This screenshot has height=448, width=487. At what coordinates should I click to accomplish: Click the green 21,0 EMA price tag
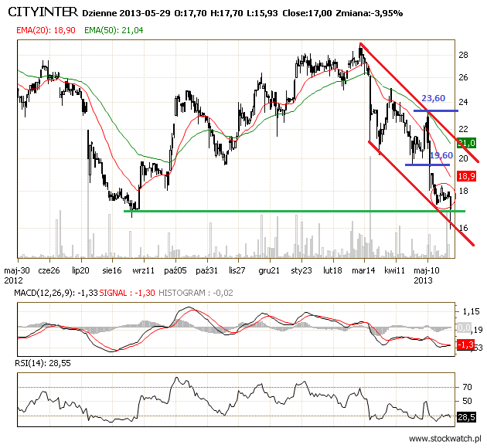(466, 143)
